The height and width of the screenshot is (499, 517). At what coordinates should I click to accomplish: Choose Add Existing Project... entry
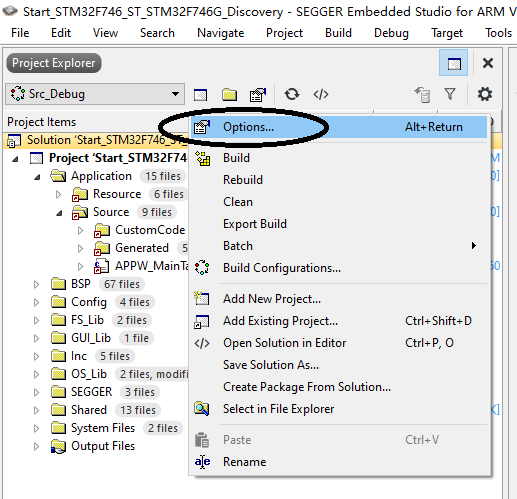coord(339,321)
